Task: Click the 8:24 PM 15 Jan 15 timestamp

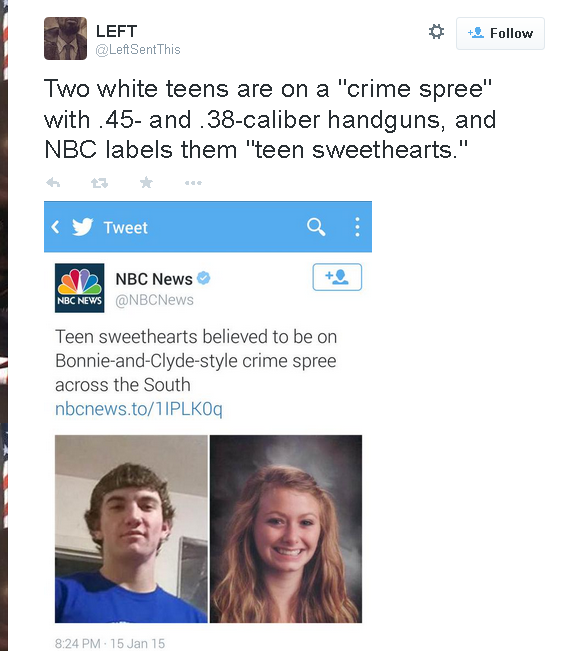Action: pos(110,643)
